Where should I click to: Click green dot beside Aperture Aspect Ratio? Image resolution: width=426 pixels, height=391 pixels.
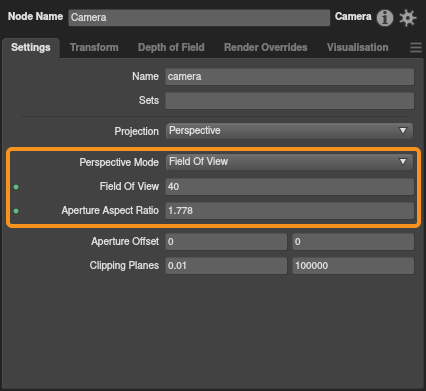pyautogui.click(x=16, y=211)
